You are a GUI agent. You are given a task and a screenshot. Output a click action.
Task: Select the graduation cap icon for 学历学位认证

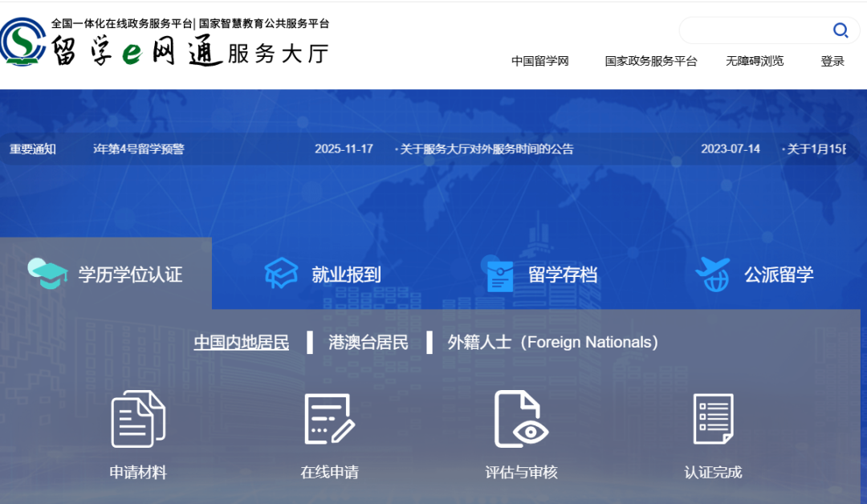coord(47,273)
